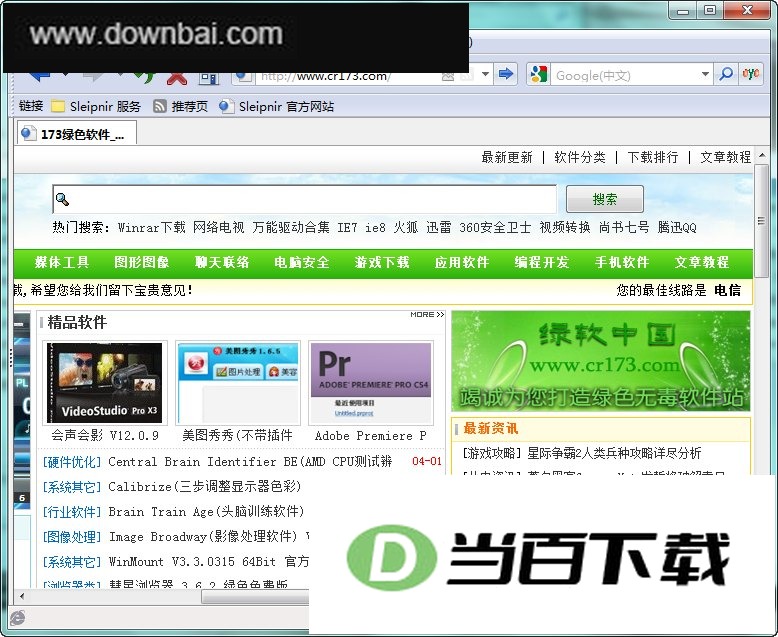Image resolution: width=778 pixels, height=637 pixels.
Task: Click the top 文章教程 link
Action: click(x=725, y=157)
